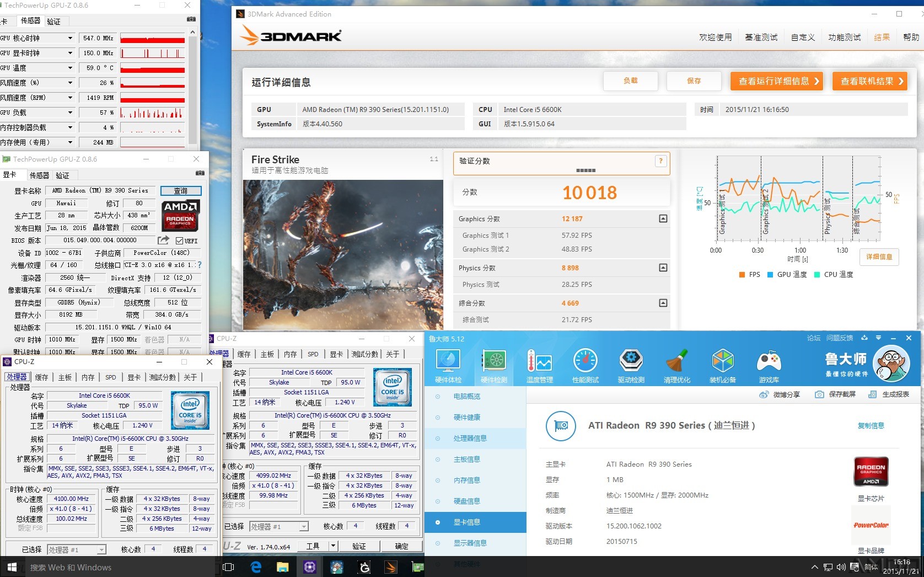This screenshot has height=577, width=924.
Task: Click 查看联机结果 button in 3DMark
Action: (x=870, y=81)
